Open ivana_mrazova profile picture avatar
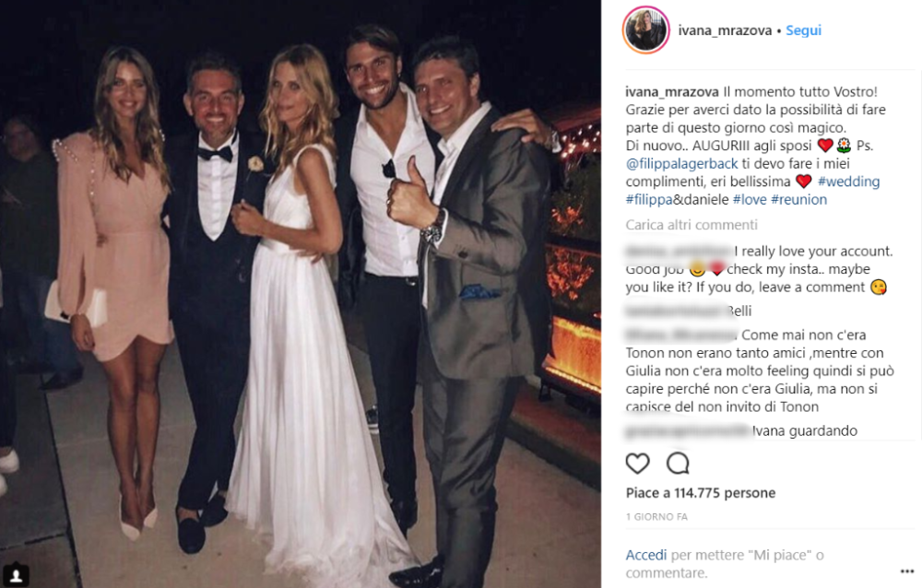 (646, 30)
